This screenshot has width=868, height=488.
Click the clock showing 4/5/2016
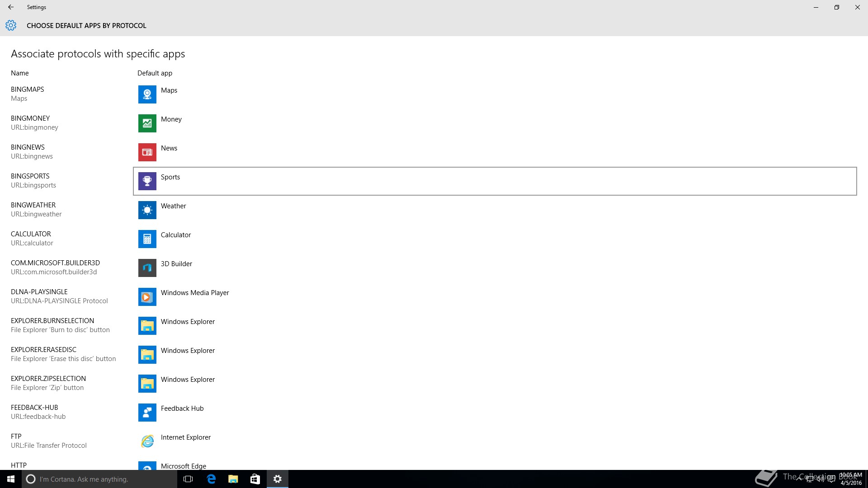tap(851, 479)
